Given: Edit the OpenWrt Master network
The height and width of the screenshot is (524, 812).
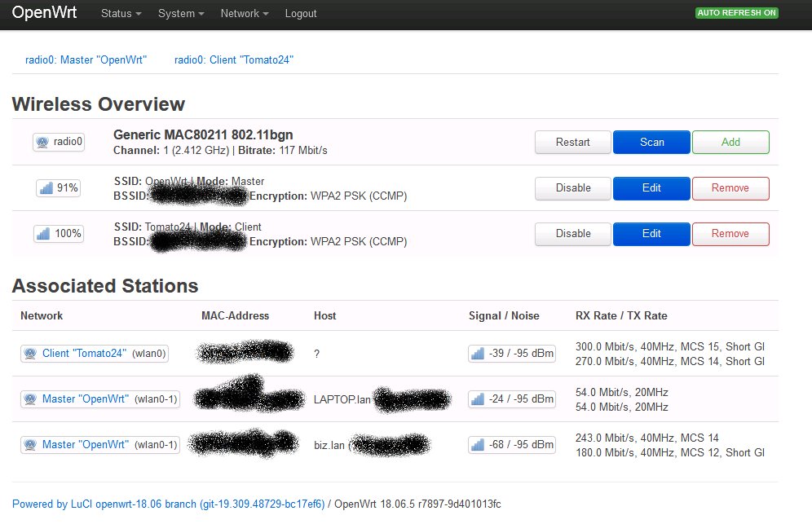Looking at the screenshot, I should (x=651, y=188).
